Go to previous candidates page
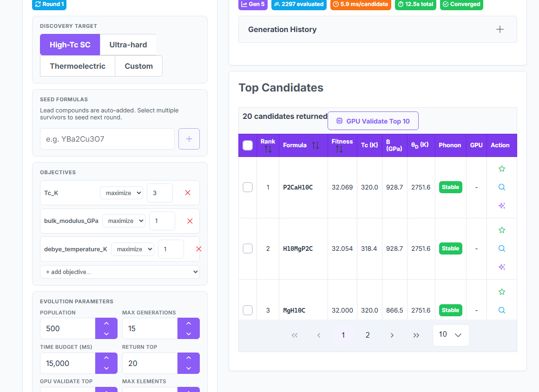 [319, 335]
